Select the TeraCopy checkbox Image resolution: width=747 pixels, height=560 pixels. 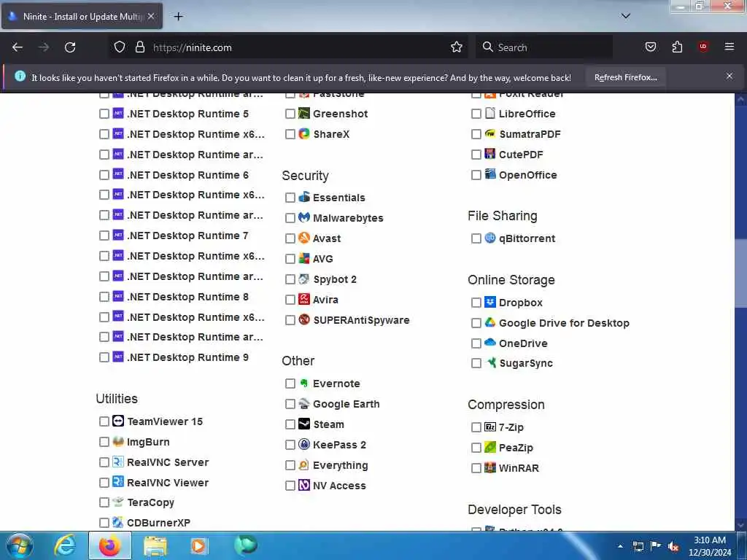click(x=104, y=502)
